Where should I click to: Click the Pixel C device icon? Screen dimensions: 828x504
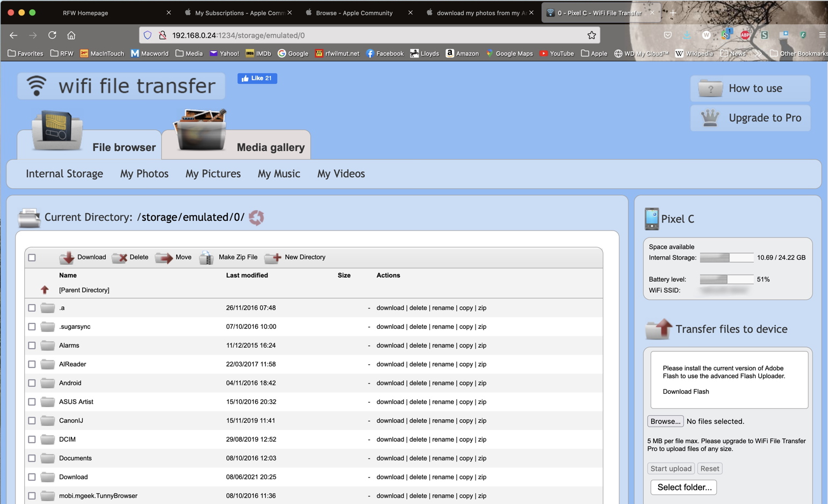[x=651, y=219]
